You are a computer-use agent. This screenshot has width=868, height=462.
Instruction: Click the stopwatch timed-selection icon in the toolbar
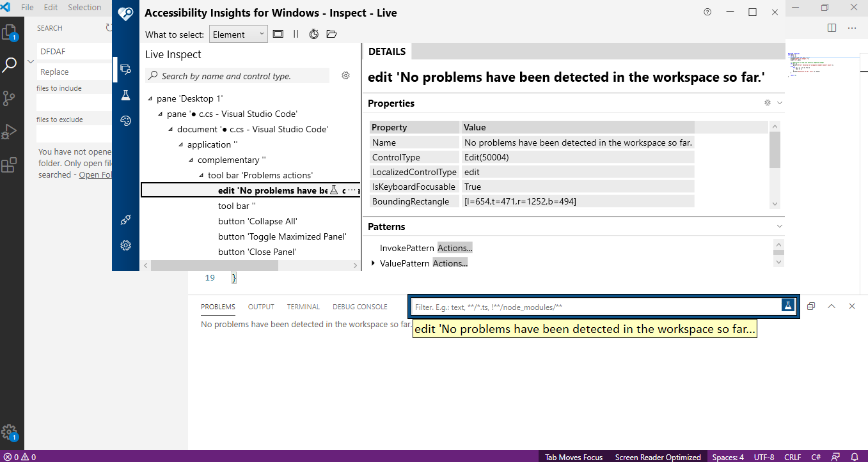click(313, 34)
